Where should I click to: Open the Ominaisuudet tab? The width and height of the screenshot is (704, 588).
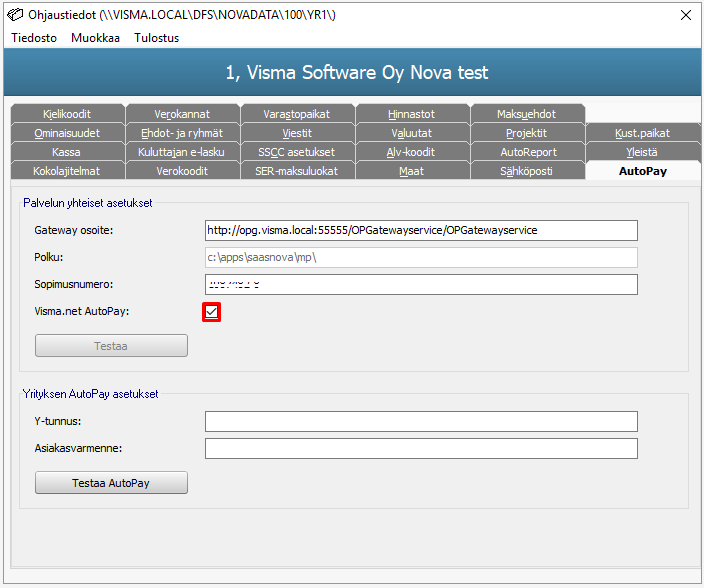tap(67, 133)
